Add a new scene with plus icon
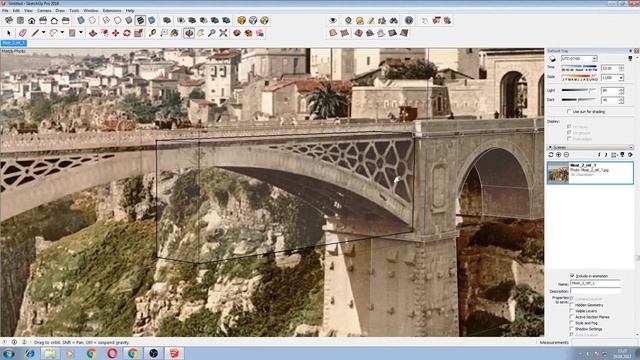Viewport: 640px width, 360px height. [x=558, y=155]
